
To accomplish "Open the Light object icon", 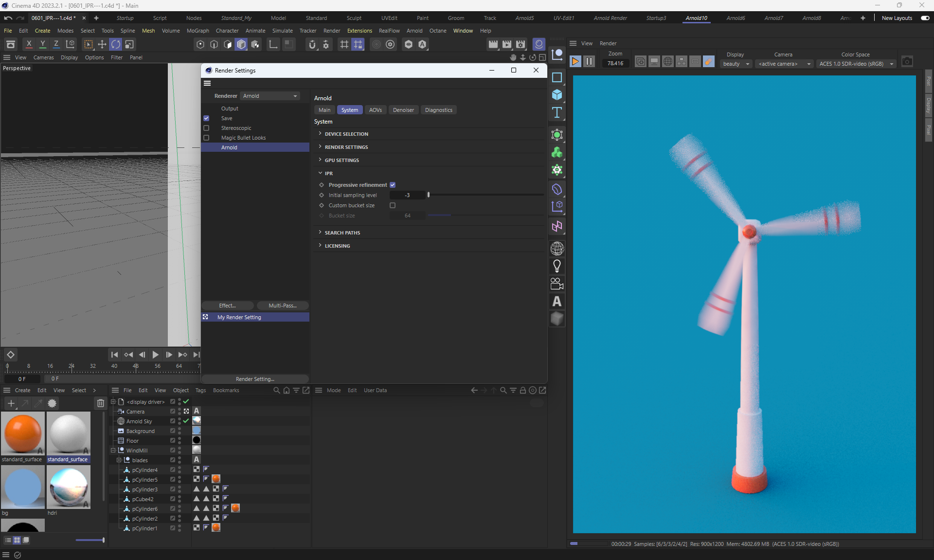I will point(557,266).
